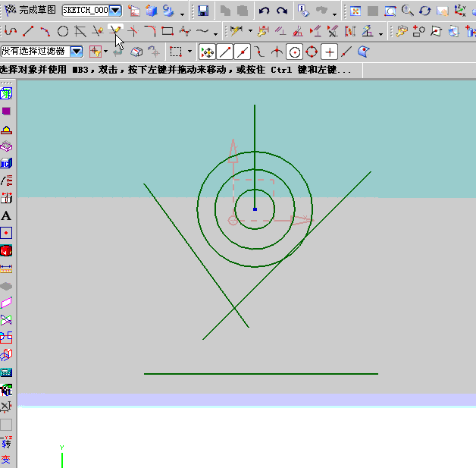The width and height of the screenshot is (476, 468).
Task: Redo the last undone action
Action: click(281, 11)
